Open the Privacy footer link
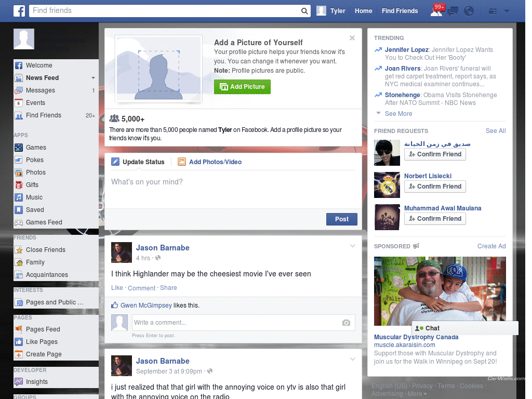This screenshot has width=532, height=399. click(422, 386)
